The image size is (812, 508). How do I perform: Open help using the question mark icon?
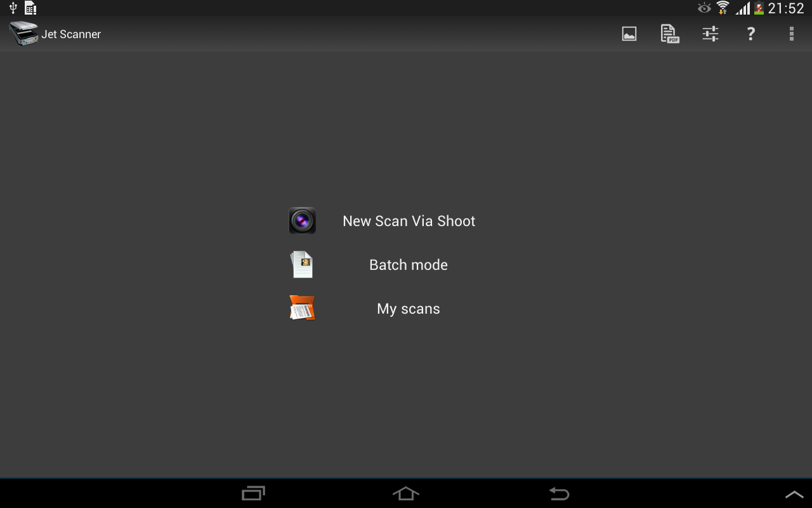click(x=750, y=34)
